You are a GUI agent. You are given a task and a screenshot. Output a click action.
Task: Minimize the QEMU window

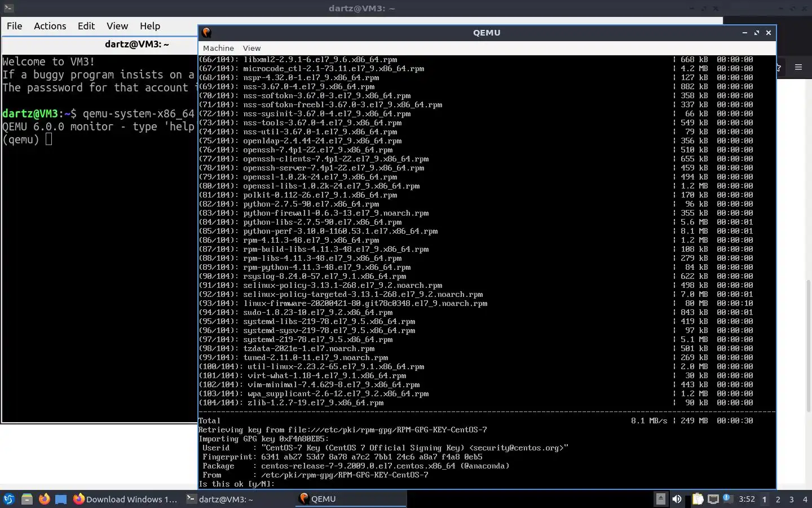point(744,33)
